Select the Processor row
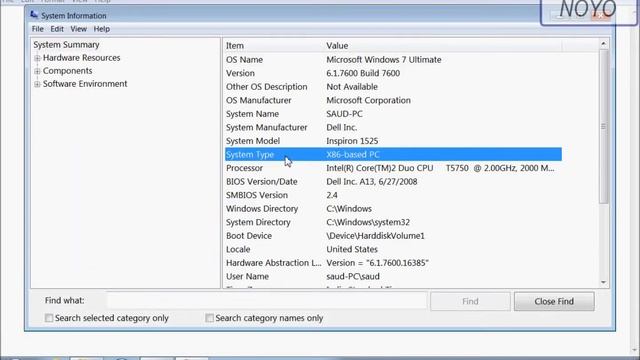Viewport: 640px width, 360px height. click(393, 168)
